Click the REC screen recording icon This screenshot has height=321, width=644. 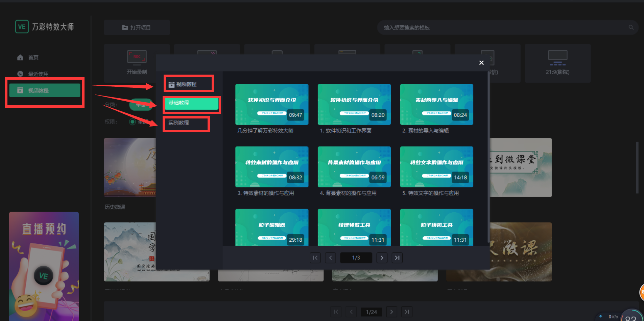pyautogui.click(x=137, y=57)
